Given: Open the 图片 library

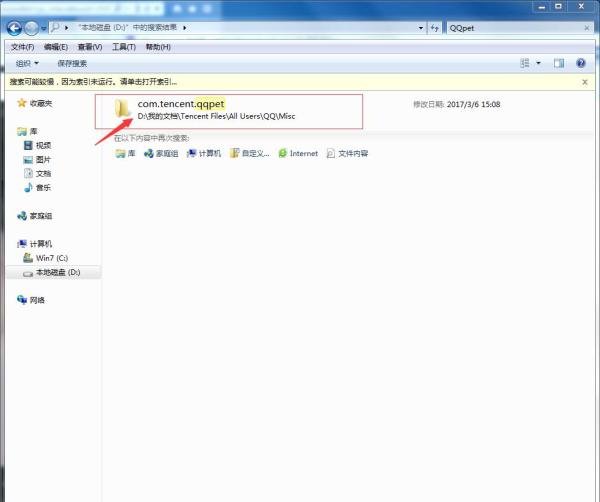Looking at the screenshot, I should [43, 160].
